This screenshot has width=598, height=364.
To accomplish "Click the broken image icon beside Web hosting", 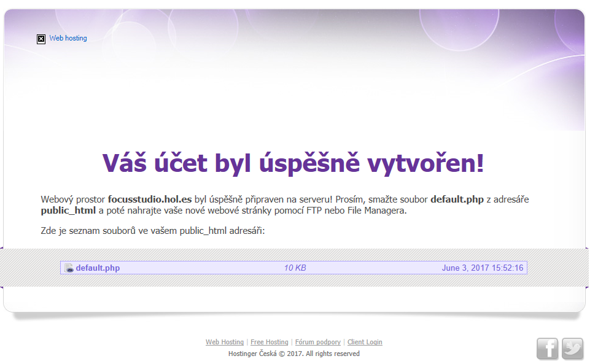I will coord(41,39).
